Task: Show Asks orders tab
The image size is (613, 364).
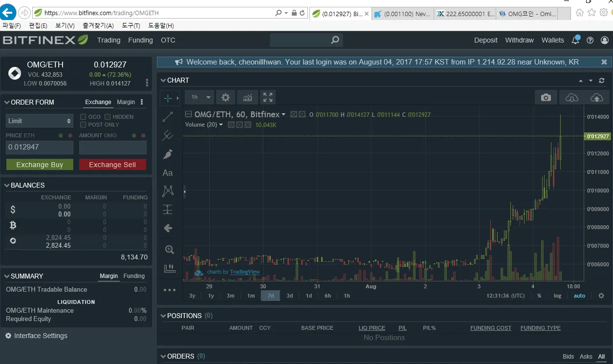Action: 586,357
